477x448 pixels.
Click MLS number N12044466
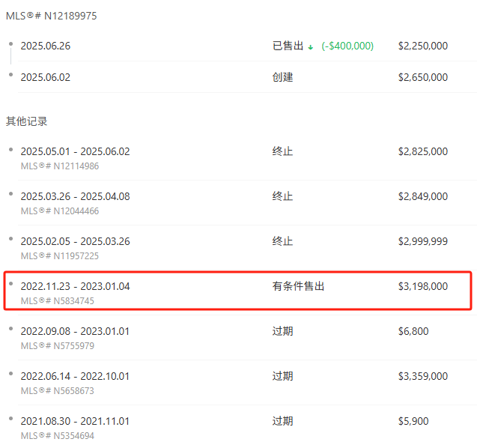59,211
